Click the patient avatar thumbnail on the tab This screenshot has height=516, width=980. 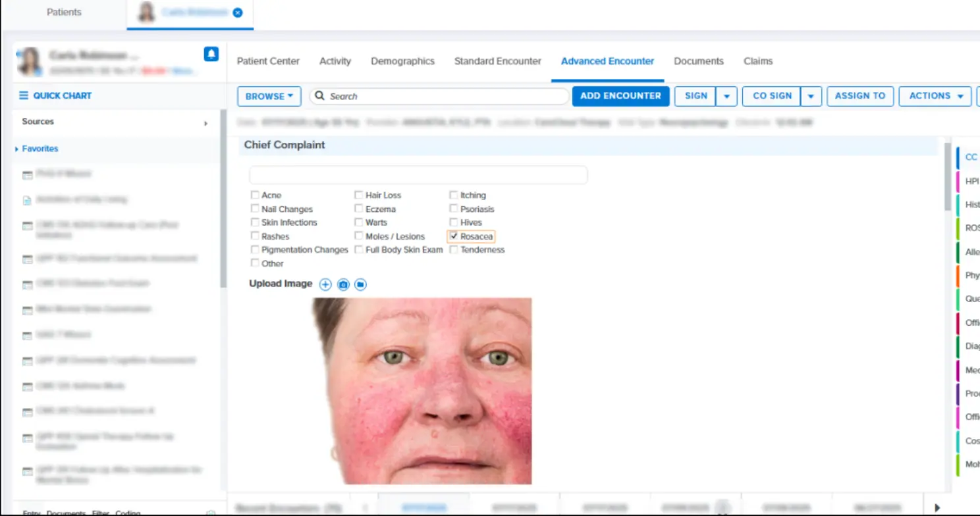146,12
